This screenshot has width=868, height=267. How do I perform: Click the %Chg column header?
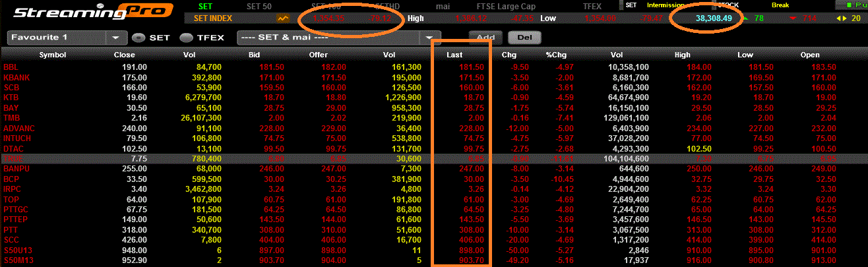555,55
